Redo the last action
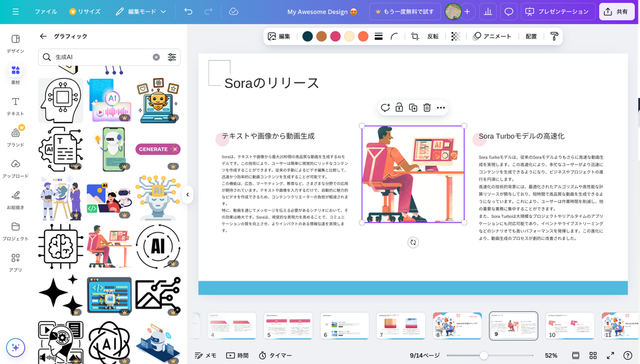The width and height of the screenshot is (640, 364). click(208, 11)
